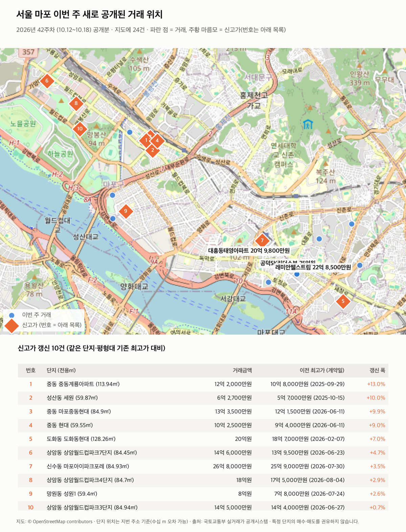The image size is (406, 532).
Task: Click the "양화대교" bridge label on the map
Action: [134, 286]
